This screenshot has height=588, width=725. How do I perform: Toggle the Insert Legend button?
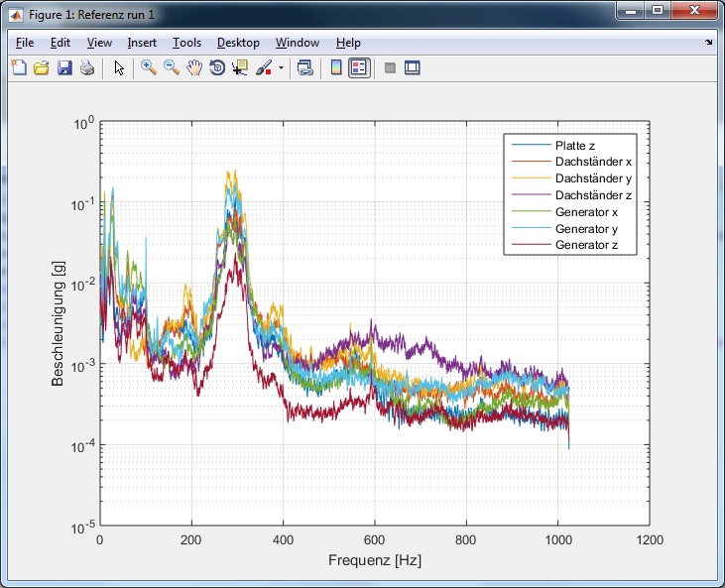[359, 68]
